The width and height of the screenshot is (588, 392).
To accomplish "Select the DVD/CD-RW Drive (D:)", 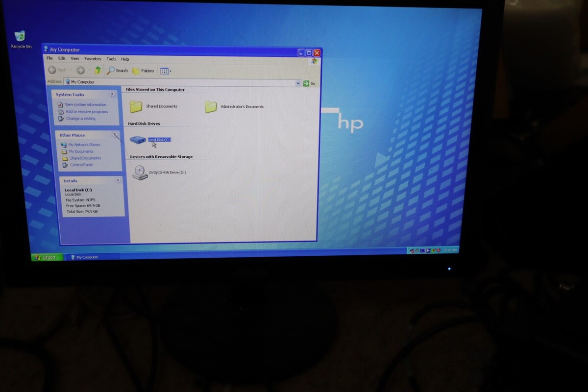I will (140, 172).
